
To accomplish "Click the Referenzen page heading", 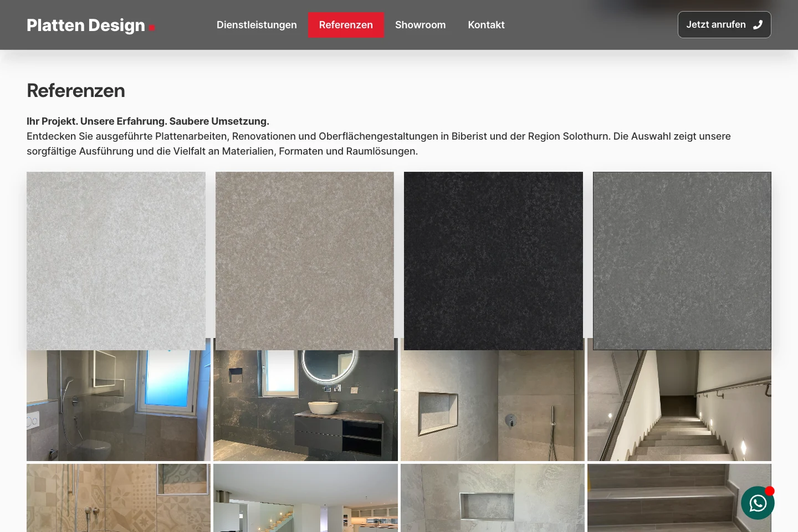I will click(76, 90).
